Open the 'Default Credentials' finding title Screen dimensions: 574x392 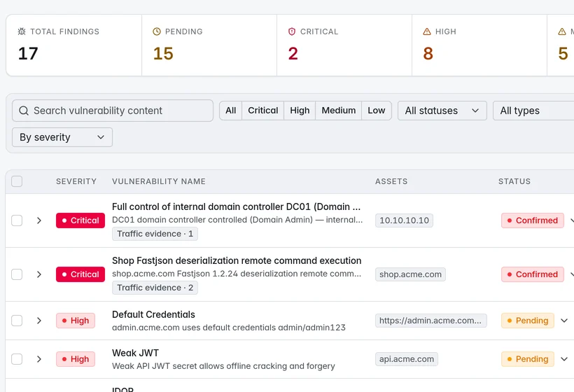pyautogui.click(x=153, y=314)
